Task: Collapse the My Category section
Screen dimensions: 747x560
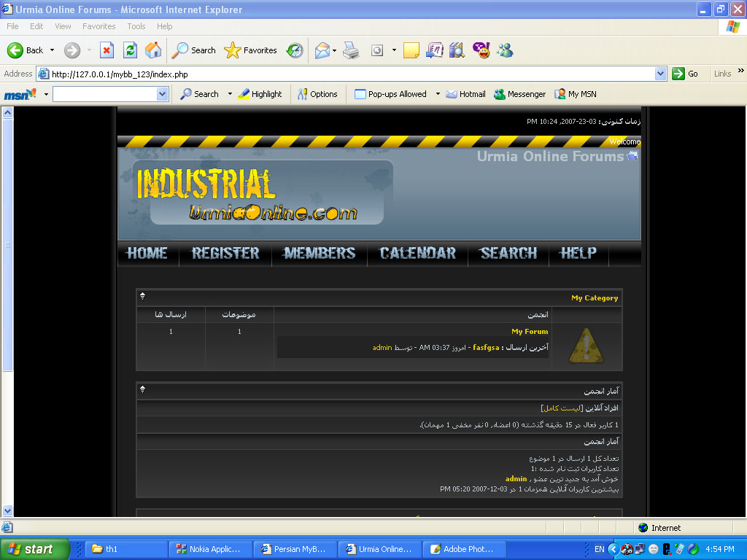Action: [142, 296]
